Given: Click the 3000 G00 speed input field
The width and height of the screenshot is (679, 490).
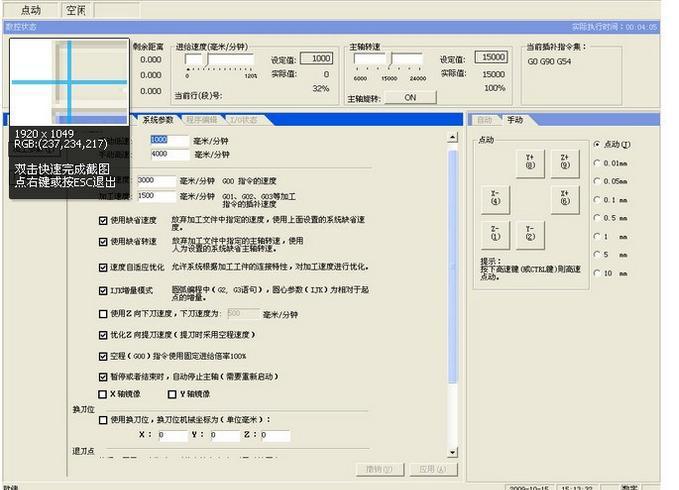Looking at the screenshot, I should point(156,181).
